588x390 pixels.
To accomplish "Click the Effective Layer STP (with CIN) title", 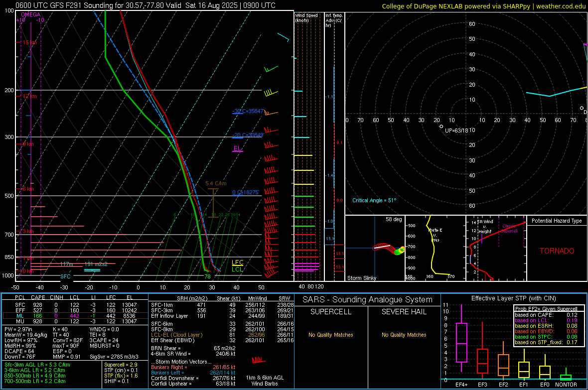I will tap(514, 298).
